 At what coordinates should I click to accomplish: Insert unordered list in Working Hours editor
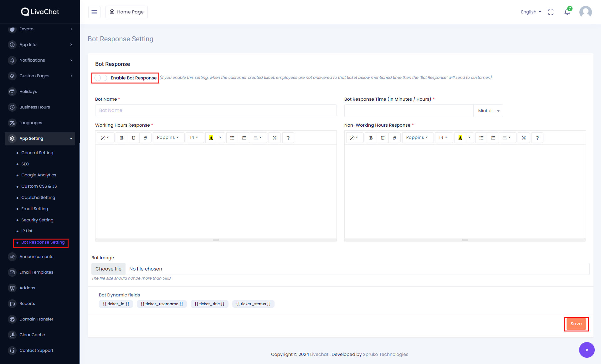click(232, 138)
